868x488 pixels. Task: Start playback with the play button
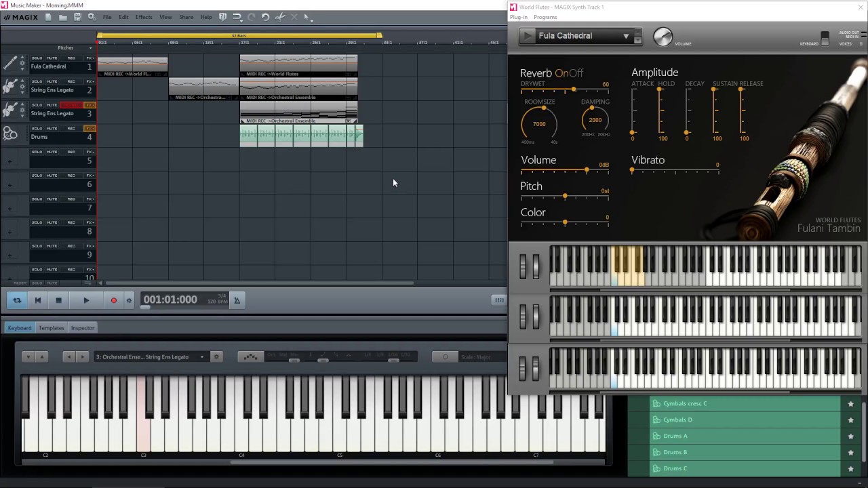(x=86, y=300)
